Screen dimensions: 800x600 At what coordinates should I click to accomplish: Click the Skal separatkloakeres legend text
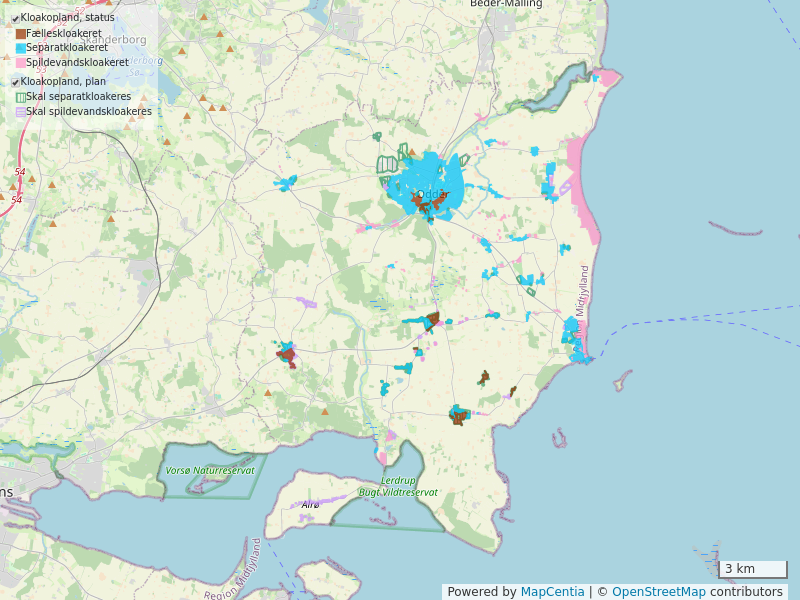[78, 97]
